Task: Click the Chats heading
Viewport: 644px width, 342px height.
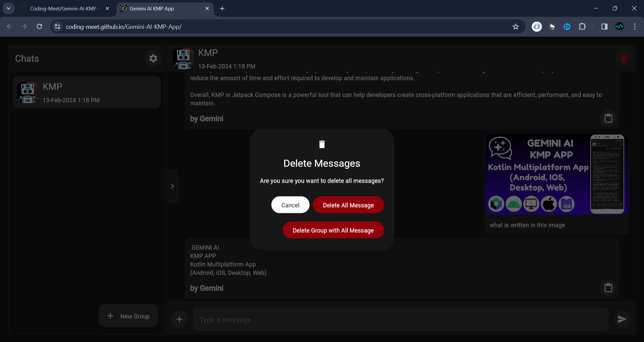Action: point(27,58)
